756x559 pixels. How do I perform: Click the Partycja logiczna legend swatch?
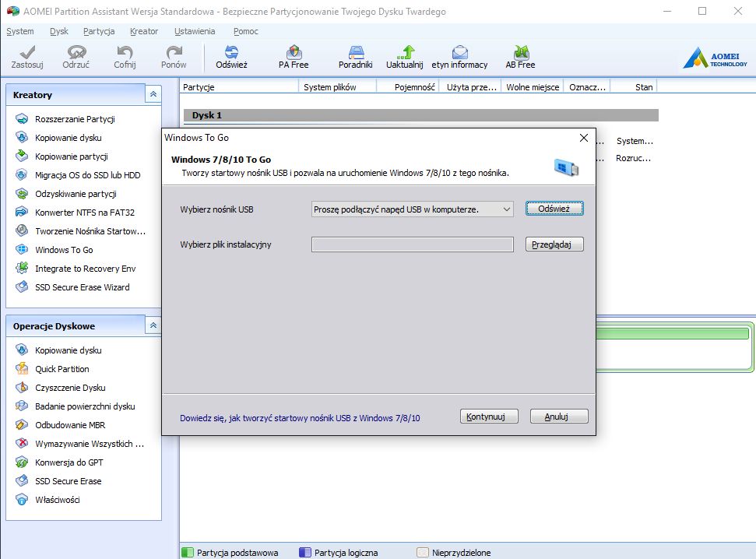point(305,552)
